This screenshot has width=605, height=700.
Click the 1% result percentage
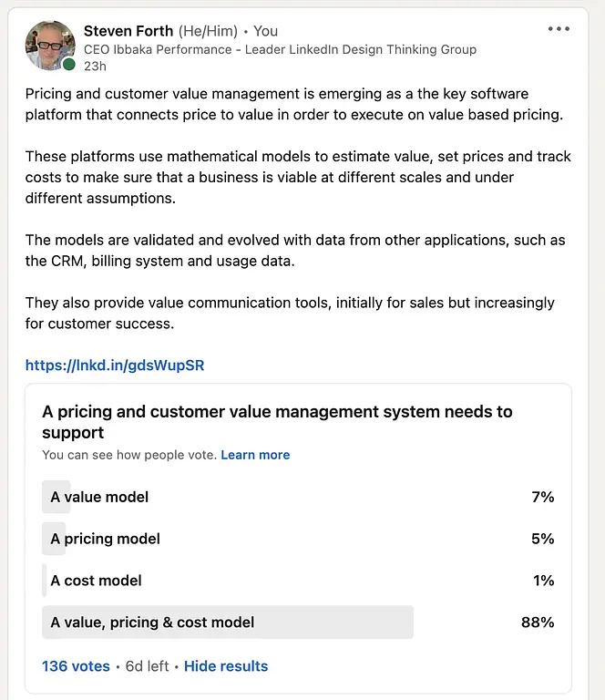click(543, 581)
